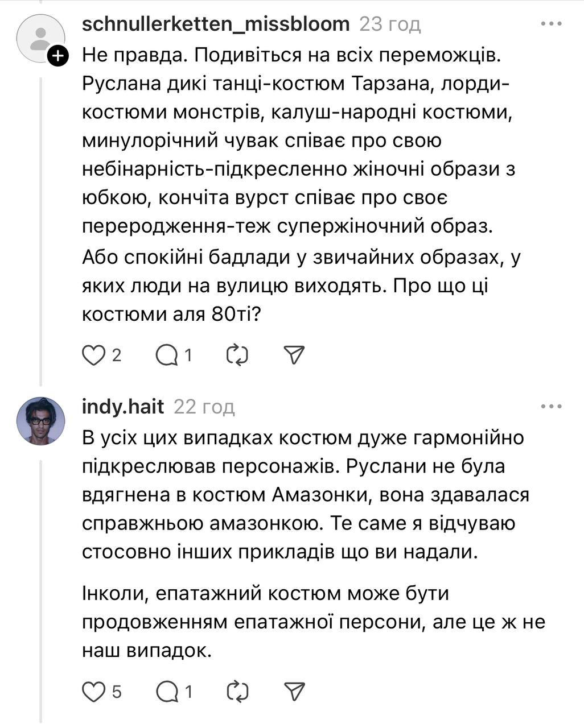The width and height of the screenshot is (584, 728).
Task: Open indy.hait's profile by username
Action: point(123,407)
